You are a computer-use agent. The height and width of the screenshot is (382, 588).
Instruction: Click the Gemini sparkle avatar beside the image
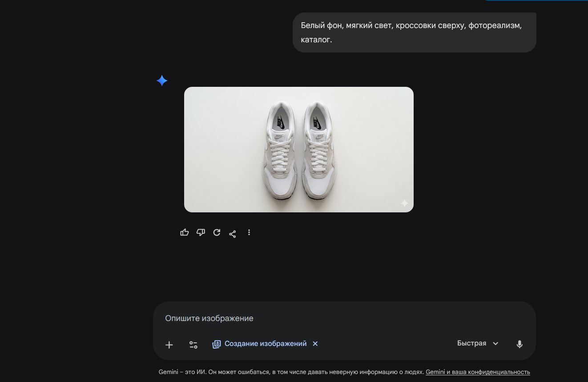(162, 81)
